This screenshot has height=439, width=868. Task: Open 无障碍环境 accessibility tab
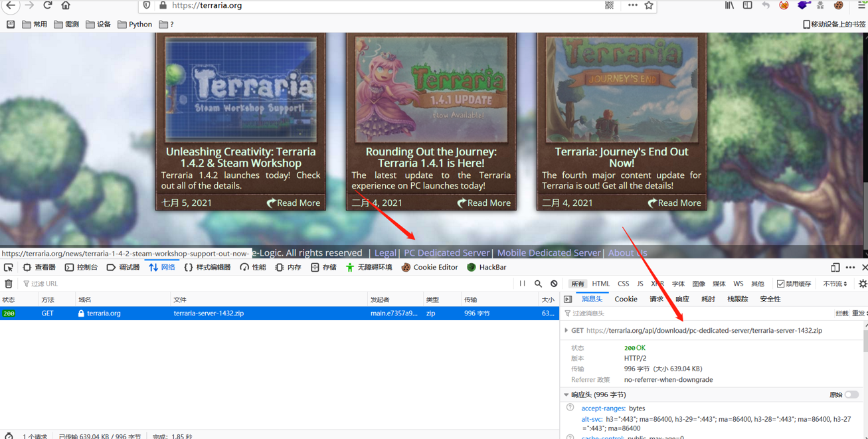(x=369, y=268)
